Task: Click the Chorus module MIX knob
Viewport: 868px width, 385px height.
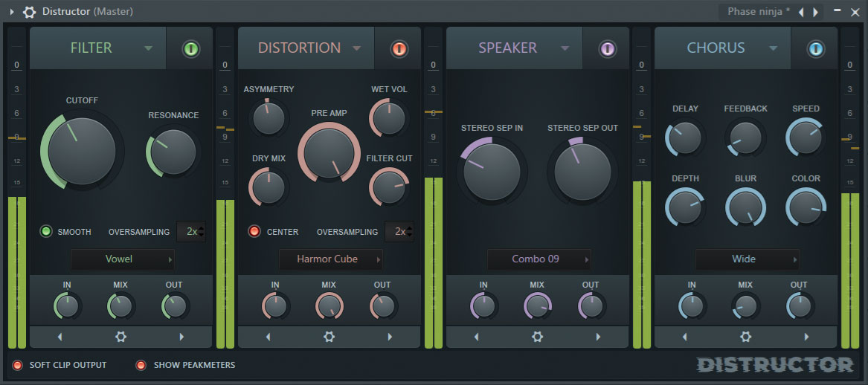Action: click(x=746, y=306)
